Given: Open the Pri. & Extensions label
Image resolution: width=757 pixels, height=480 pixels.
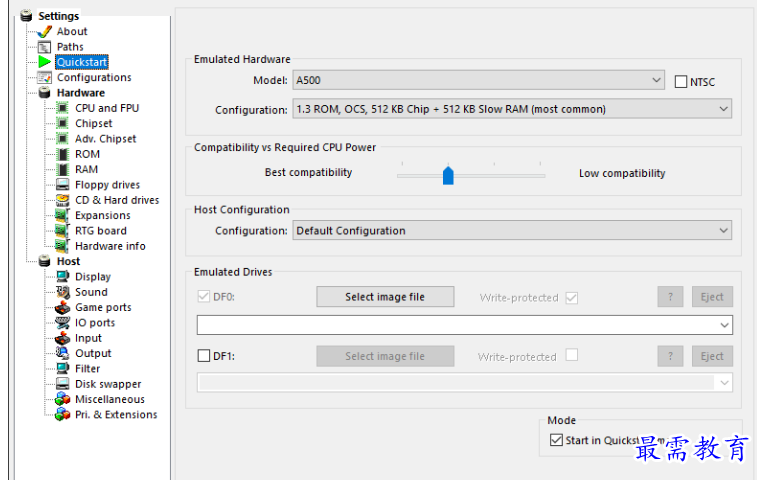Looking at the screenshot, I should pyautogui.click(x=116, y=415).
